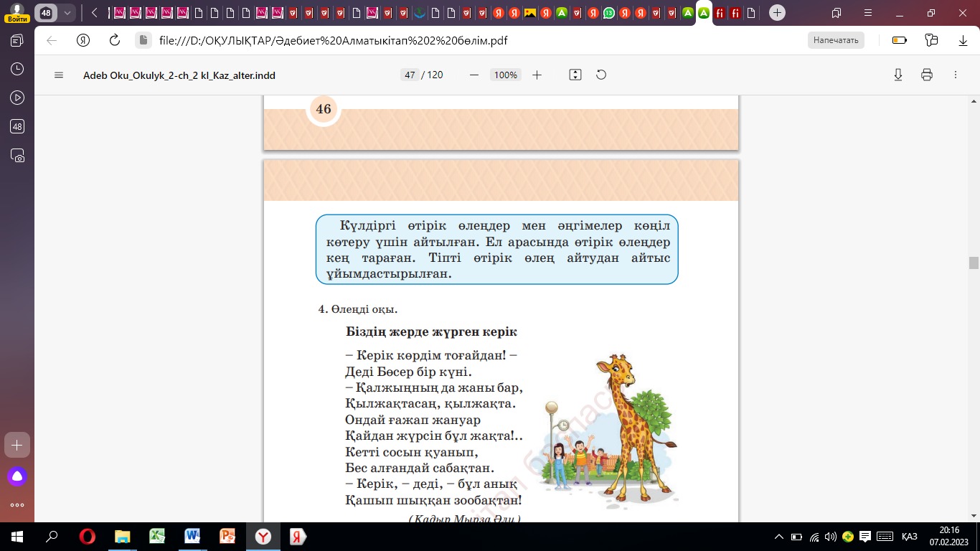The height and width of the screenshot is (551, 980).
Task: Go back to the previous page
Action: click(52, 40)
